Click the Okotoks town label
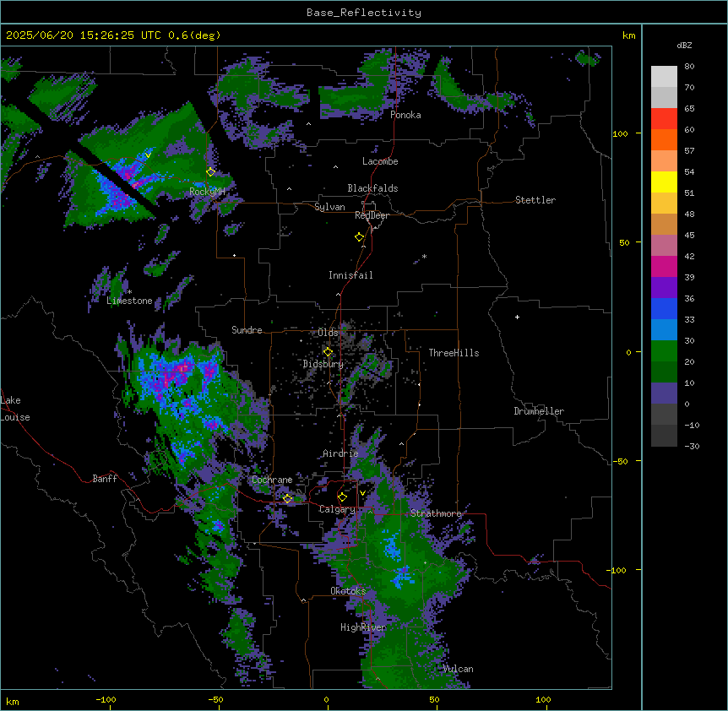The height and width of the screenshot is (711, 728). (x=348, y=591)
